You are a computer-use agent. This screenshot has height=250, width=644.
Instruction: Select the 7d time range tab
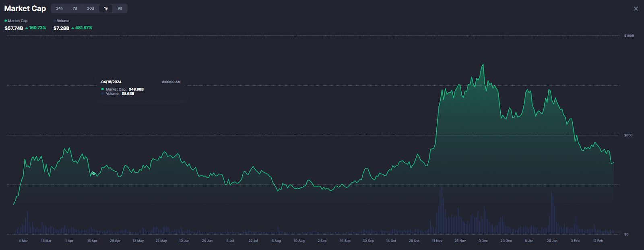[75, 8]
